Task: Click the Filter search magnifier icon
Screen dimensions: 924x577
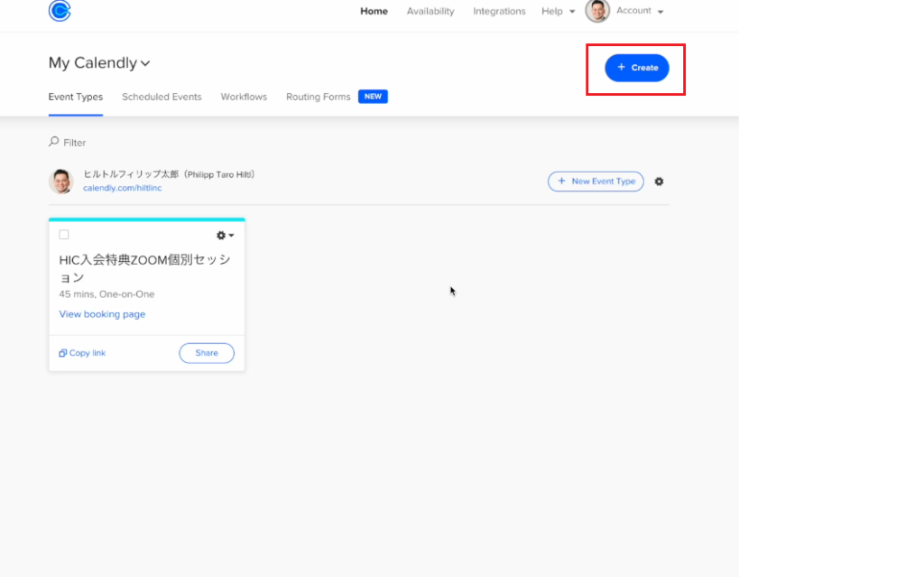Action: (x=53, y=142)
